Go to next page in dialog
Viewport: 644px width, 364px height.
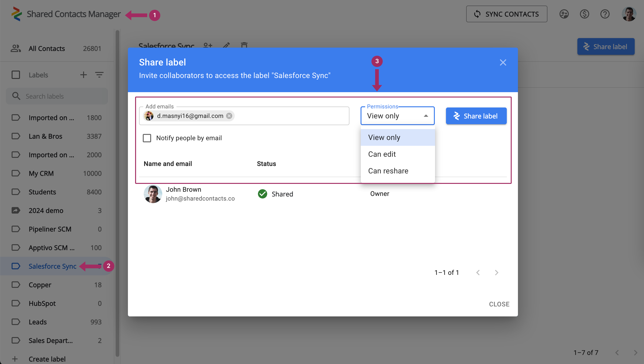497,273
